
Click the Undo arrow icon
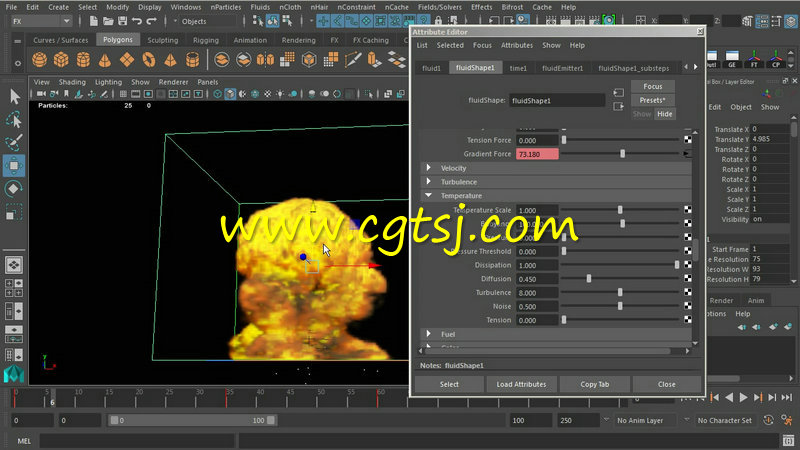coord(137,21)
